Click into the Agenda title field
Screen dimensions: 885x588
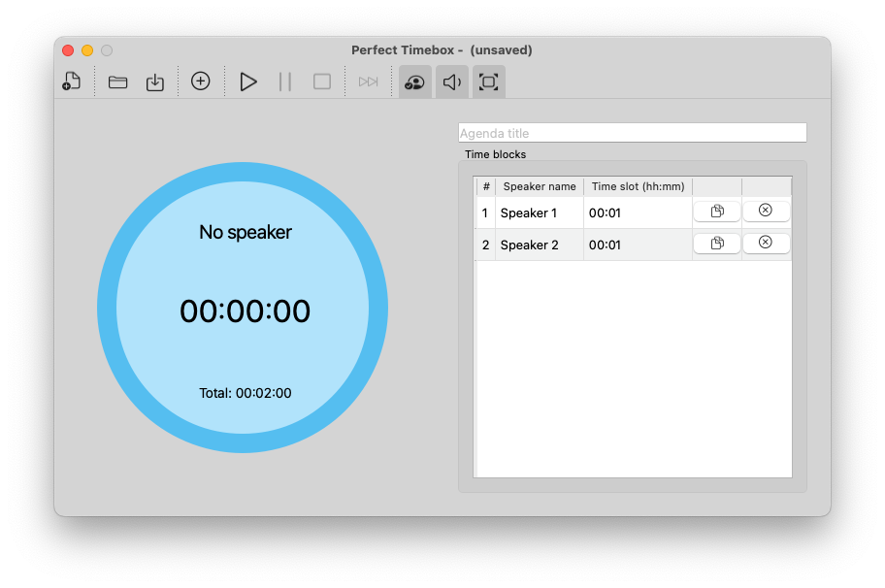(x=632, y=133)
